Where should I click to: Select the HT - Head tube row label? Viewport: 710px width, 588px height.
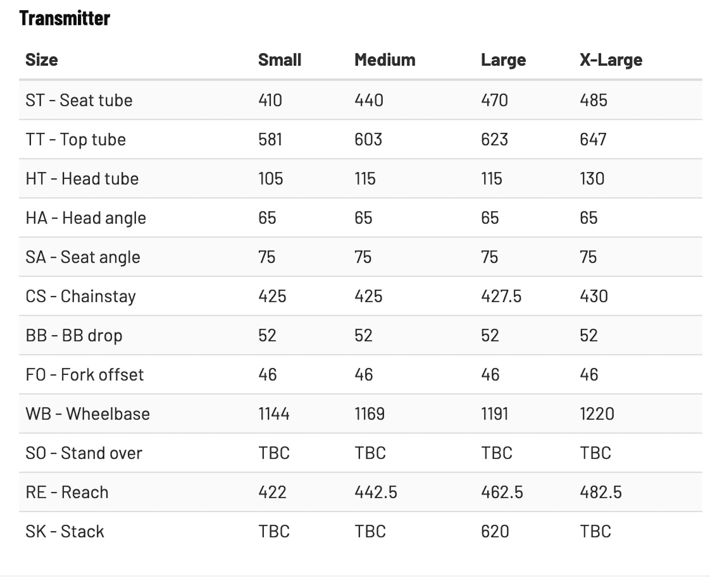[82, 179]
